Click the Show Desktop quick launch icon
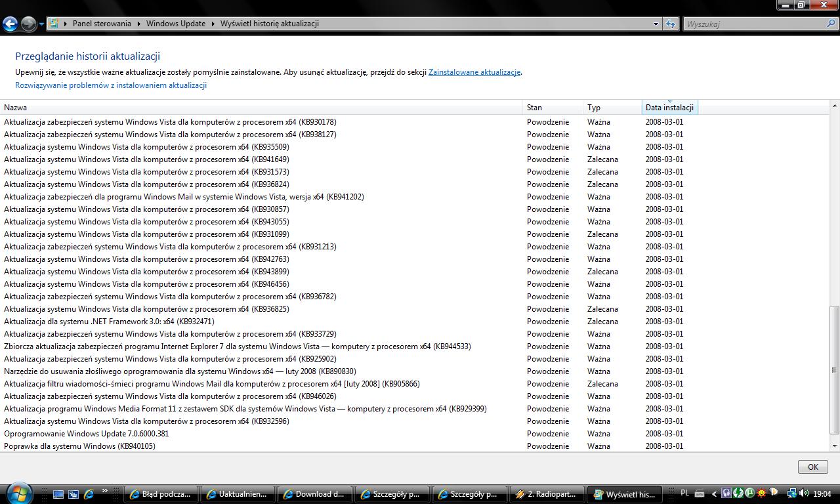The image size is (840, 504). click(x=58, y=494)
